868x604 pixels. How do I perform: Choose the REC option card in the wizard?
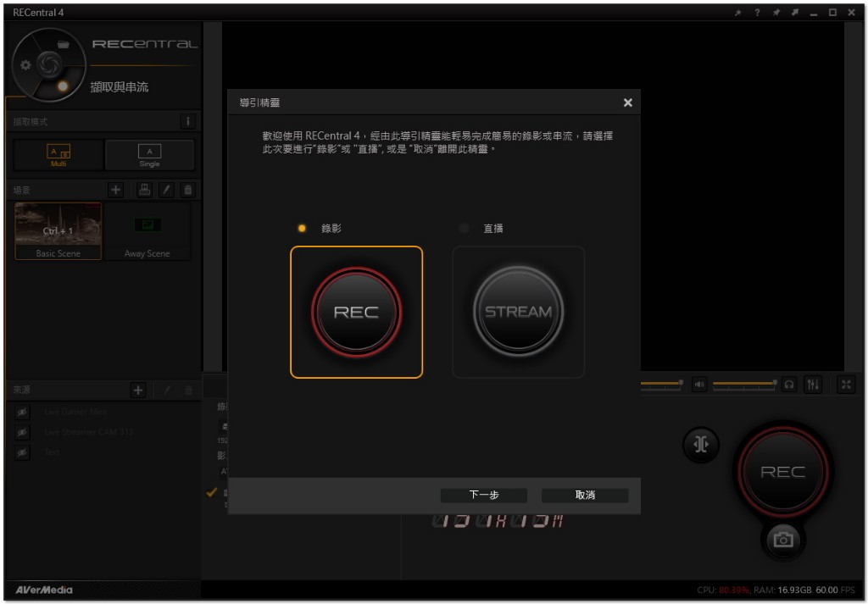(357, 312)
